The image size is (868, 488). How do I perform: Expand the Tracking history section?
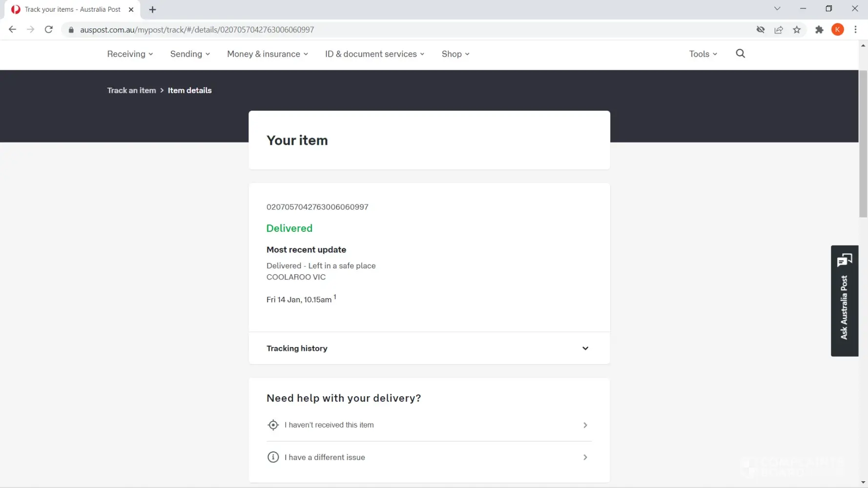429,348
